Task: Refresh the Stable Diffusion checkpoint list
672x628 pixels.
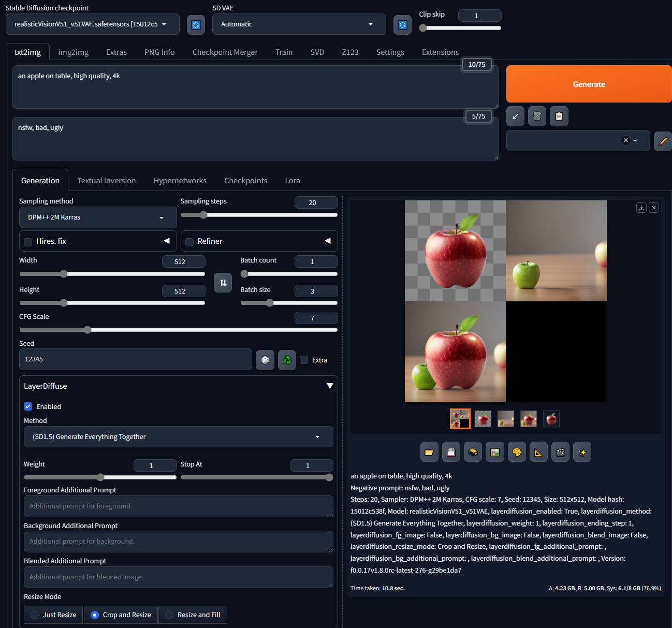Action: point(196,25)
